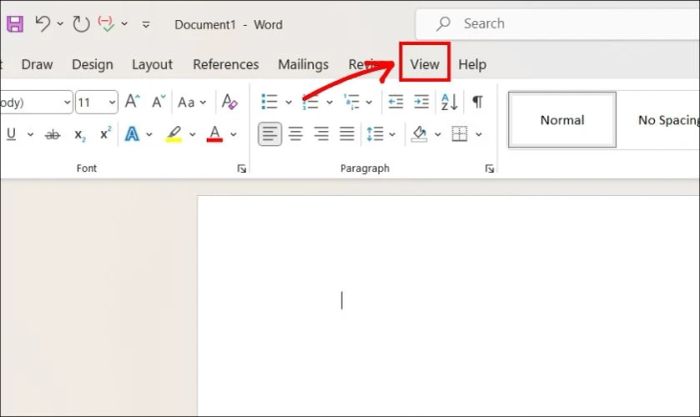700x417 pixels.
Task: Justify the paragraph text
Action: (347, 133)
